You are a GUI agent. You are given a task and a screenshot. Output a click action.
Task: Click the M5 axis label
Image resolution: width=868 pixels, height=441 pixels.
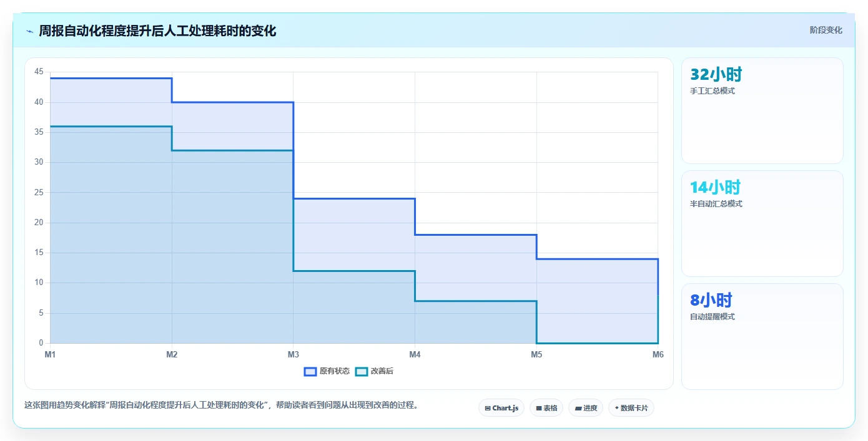536,355
